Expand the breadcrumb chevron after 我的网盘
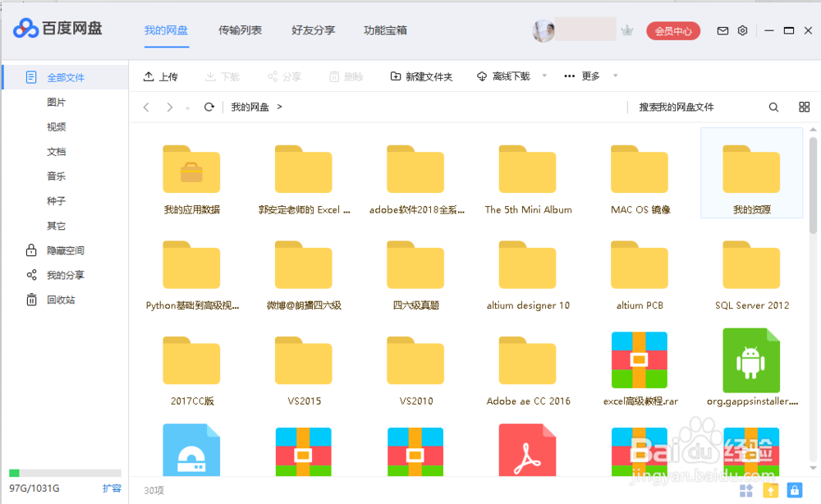Viewport: 821px width, 504px height. 280,107
